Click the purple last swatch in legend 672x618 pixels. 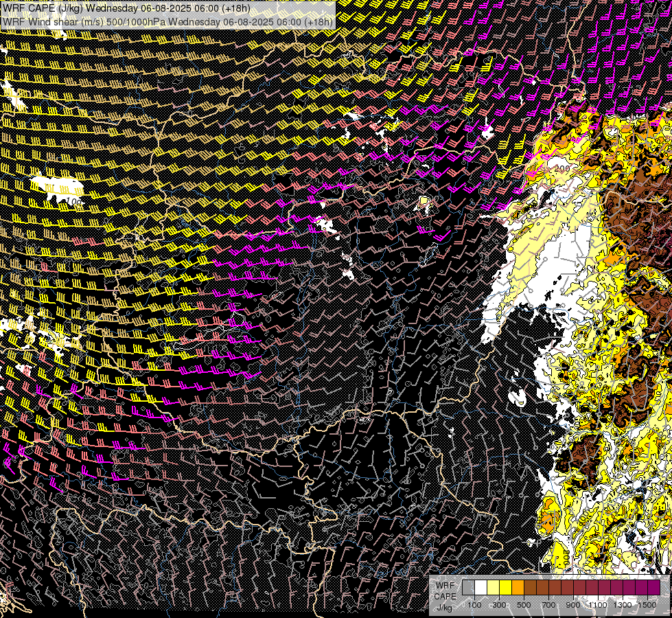(654, 588)
